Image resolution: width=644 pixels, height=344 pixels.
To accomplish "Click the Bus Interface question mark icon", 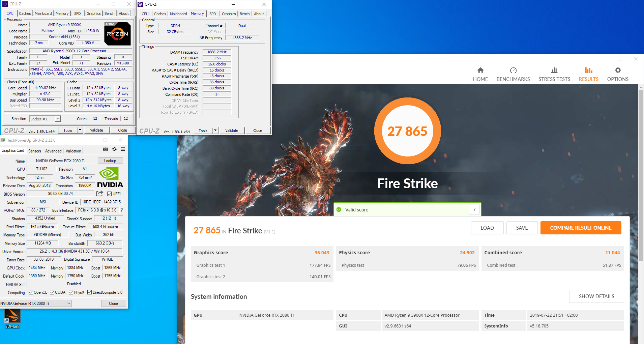I will [x=122, y=210].
